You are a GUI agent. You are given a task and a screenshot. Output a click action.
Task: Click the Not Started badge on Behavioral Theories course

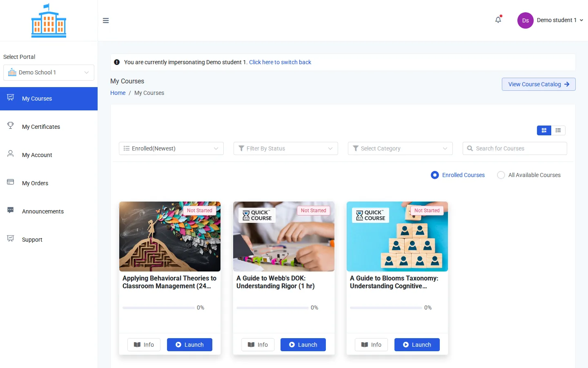[x=200, y=211]
